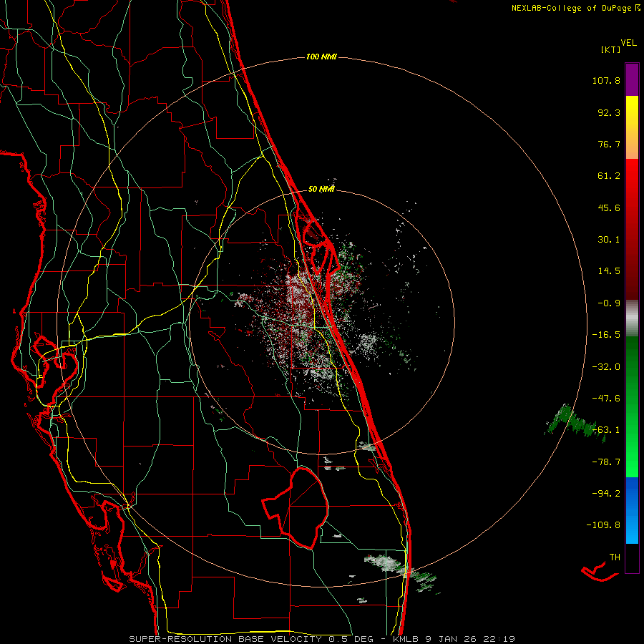Select the 30.1 legend value
644x644 pixels.
click(x=609, y=240)
